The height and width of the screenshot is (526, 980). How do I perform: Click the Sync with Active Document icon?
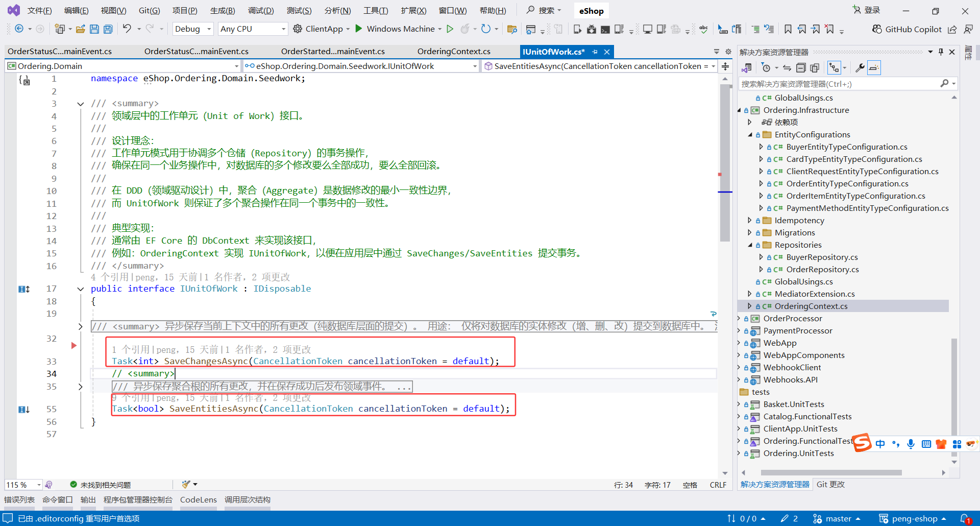[x=787, y=67]
